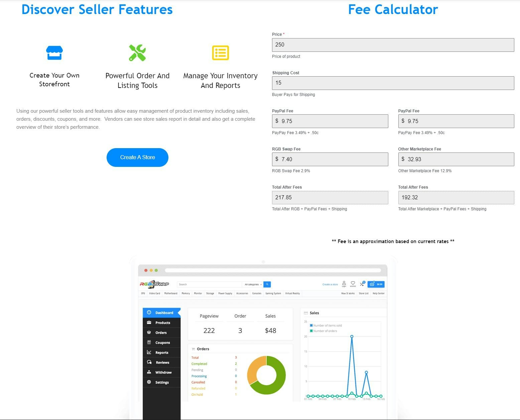This screenshot has height=420, width=520.
Task: Click the Dashboard sidebar icon
Action: pyautogui.click(x=149, y=312)
